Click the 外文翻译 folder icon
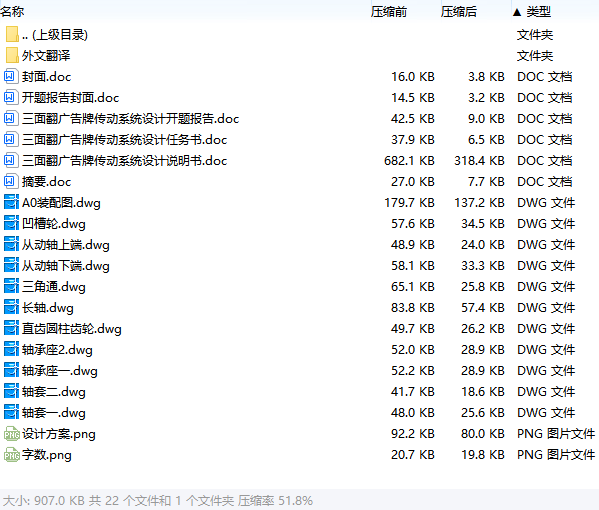This screenshot has width=599, height=510. [x=12, y=55]
